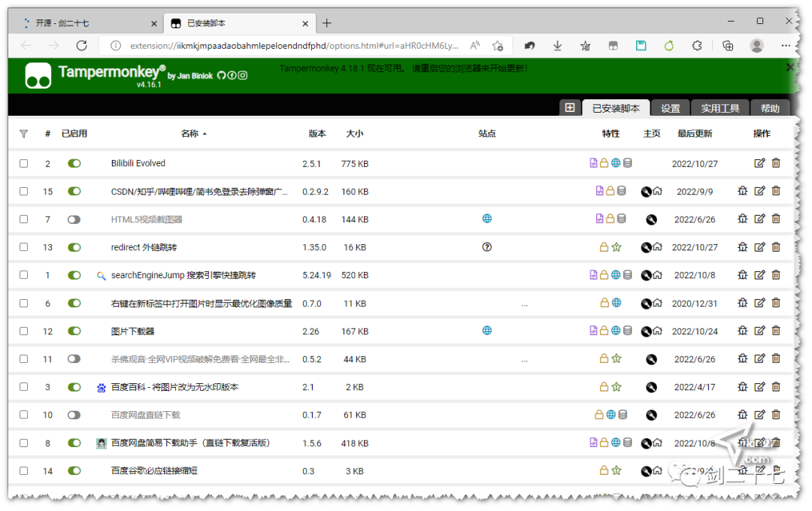Delete the 杀佛观音 VIP视频 script
The width and height of the screenshot is (812, 511).
tap(776, 358)
